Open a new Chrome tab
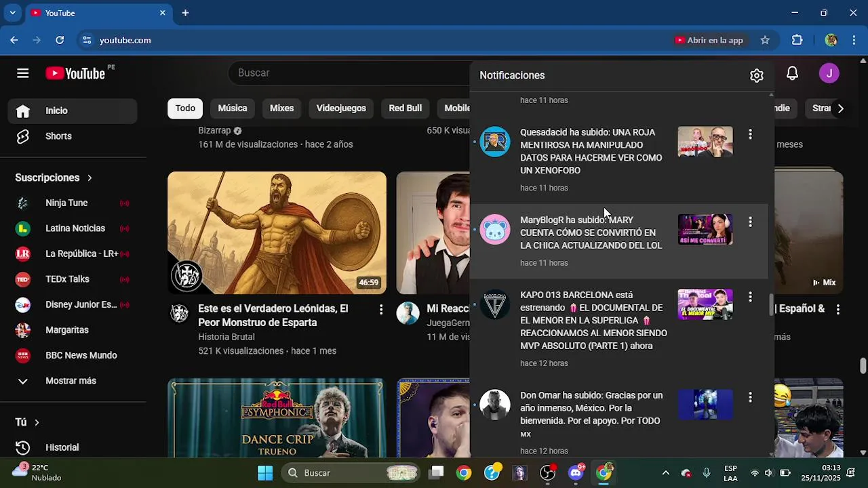 [x=185, y=13]
